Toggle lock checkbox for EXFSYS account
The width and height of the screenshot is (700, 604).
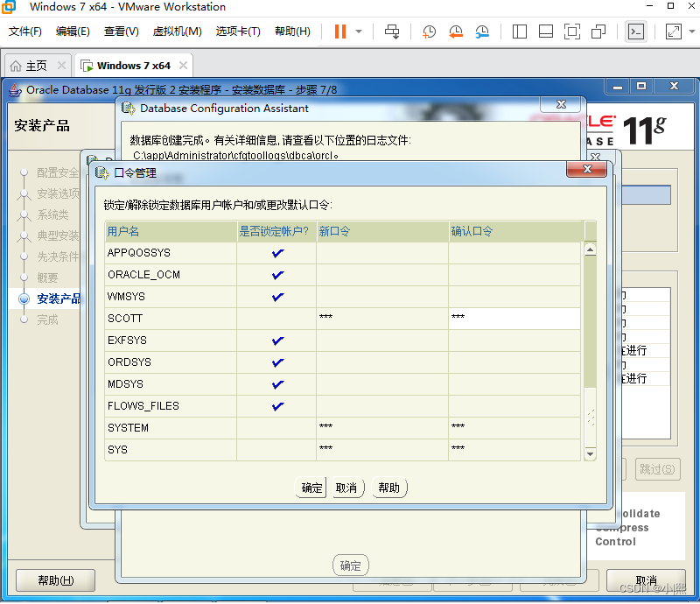click(x=277, y=341)
